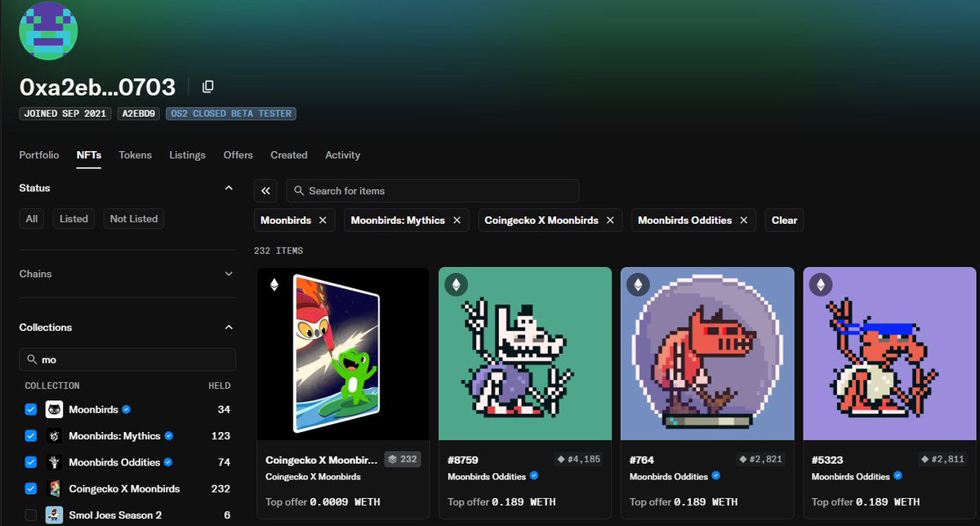Open Coingecko X Moonbirds link on first card
Screen dimensions: 980x526
[314, 476]
